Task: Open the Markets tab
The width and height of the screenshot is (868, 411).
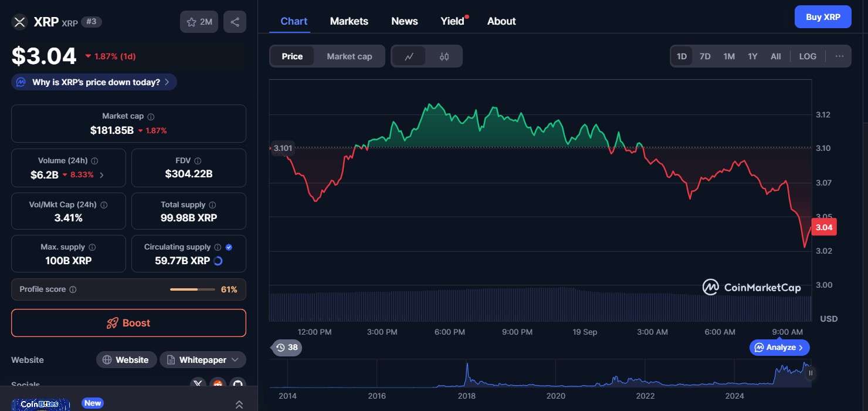Action: click(349, 21)
